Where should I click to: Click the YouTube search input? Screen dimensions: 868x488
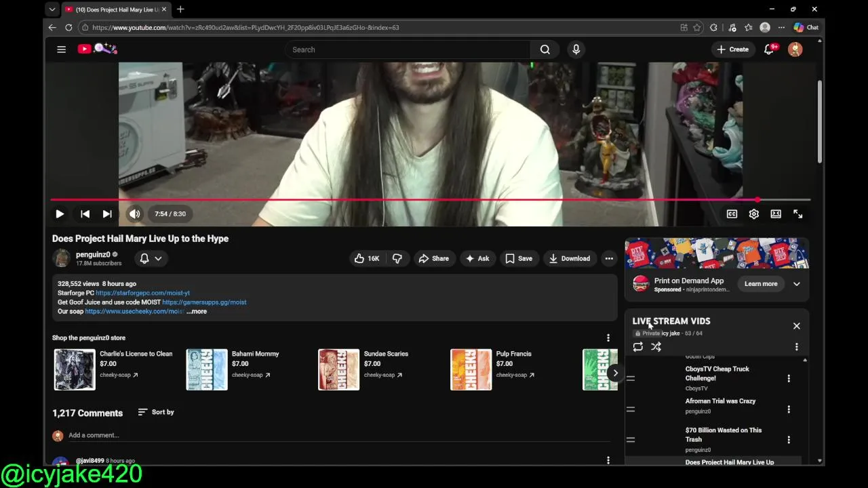407,49
